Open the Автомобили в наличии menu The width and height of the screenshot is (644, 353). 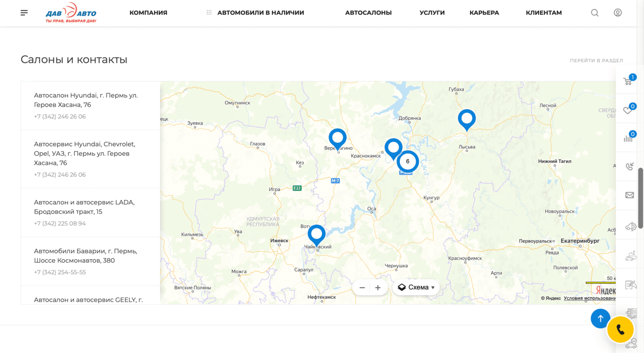point(260,13)
